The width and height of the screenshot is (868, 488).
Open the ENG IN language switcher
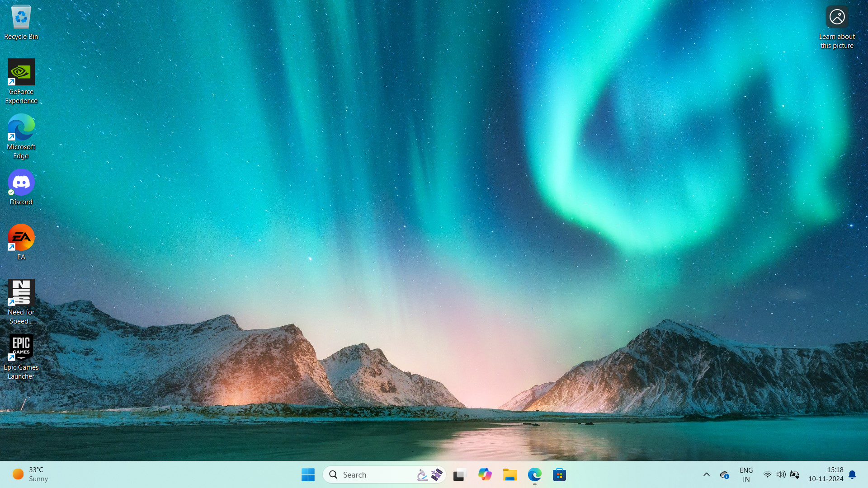pos(746,474)
